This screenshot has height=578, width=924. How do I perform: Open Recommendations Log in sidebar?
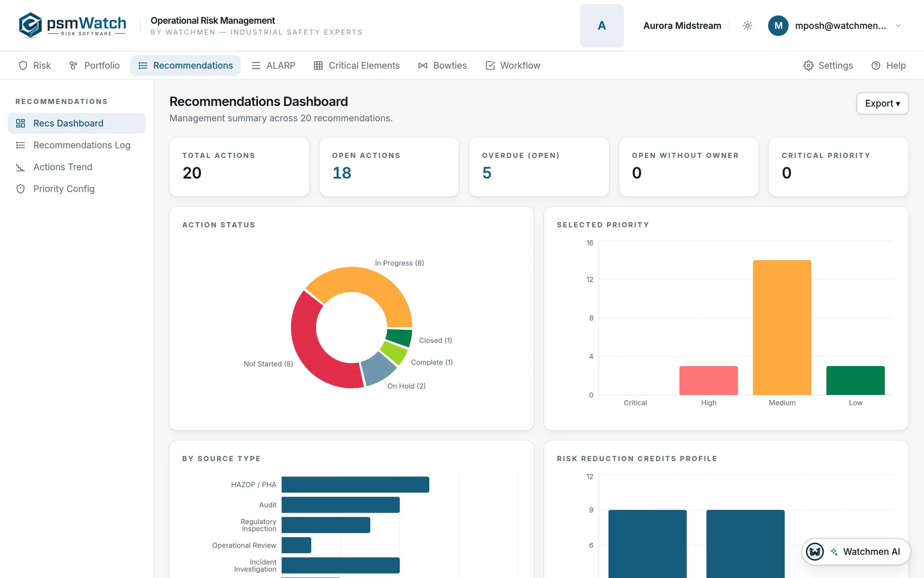click(77, 145)
